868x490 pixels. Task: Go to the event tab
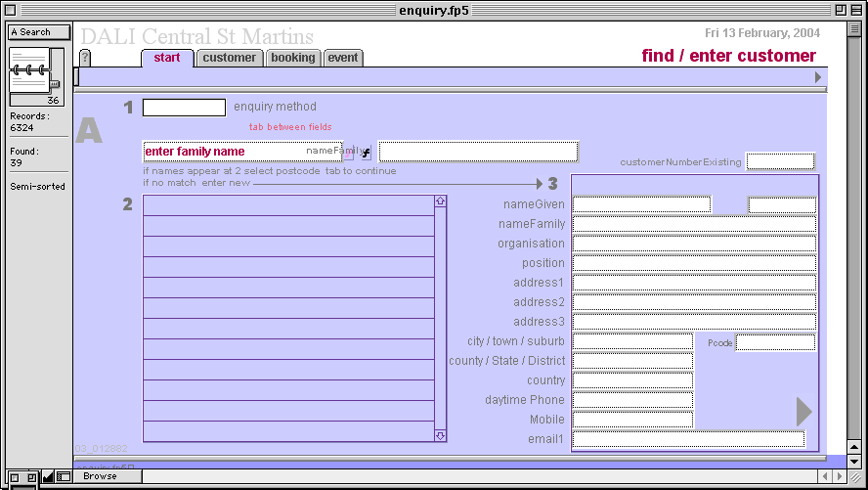click(x=342, y=58)
